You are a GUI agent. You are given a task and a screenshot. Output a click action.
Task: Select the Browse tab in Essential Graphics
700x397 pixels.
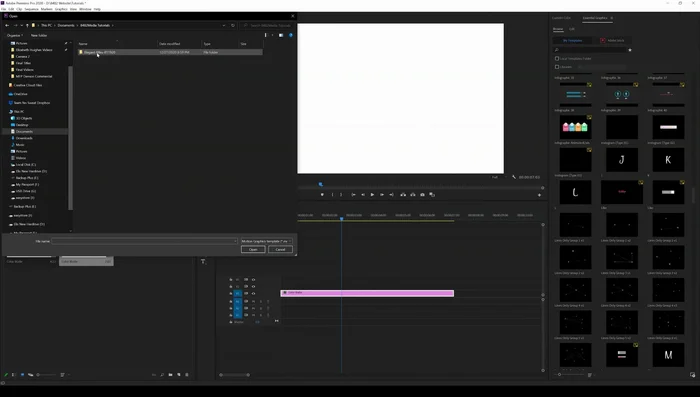point(558,29)
